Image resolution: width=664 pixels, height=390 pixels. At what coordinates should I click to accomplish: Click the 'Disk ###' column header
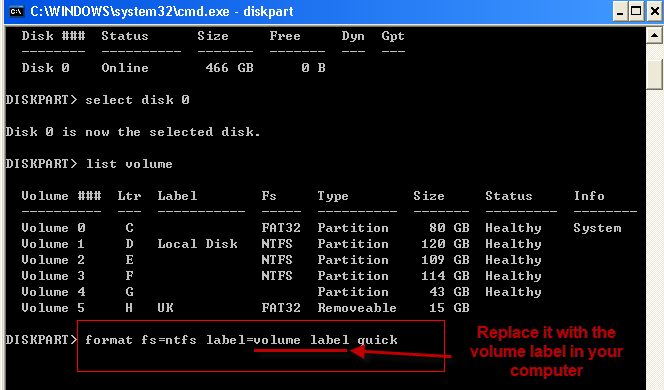click(x=53, y=36)
